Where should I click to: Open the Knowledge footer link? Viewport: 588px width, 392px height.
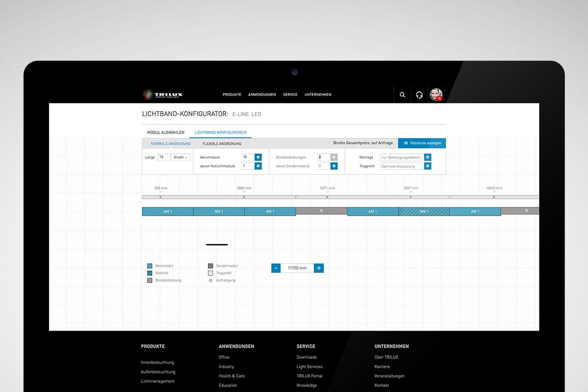click(307, 385)
